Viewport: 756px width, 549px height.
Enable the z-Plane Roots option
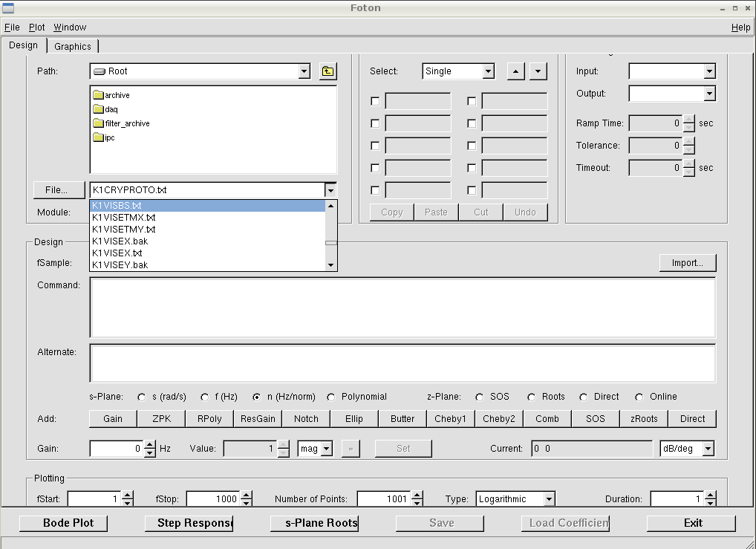[532, 397]
